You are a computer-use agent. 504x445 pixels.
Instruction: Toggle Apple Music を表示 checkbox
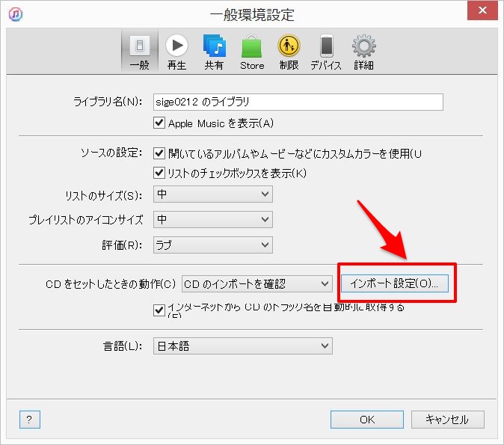[159, 123]
